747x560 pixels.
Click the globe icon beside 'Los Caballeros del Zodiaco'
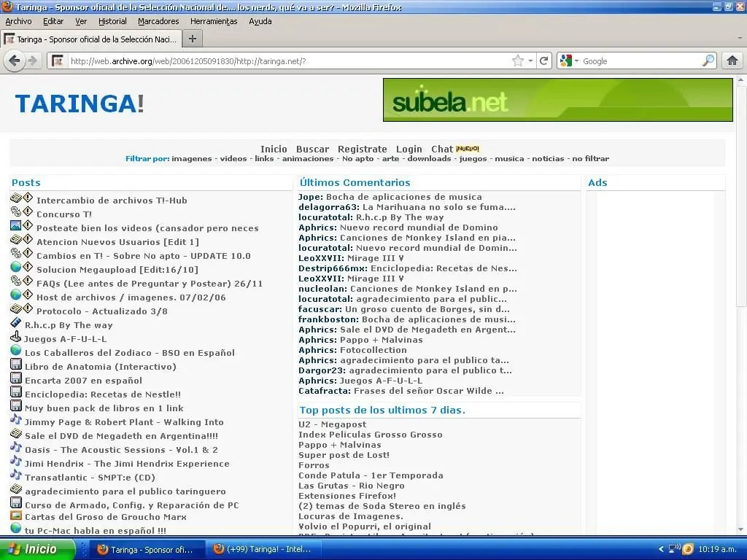16,349
